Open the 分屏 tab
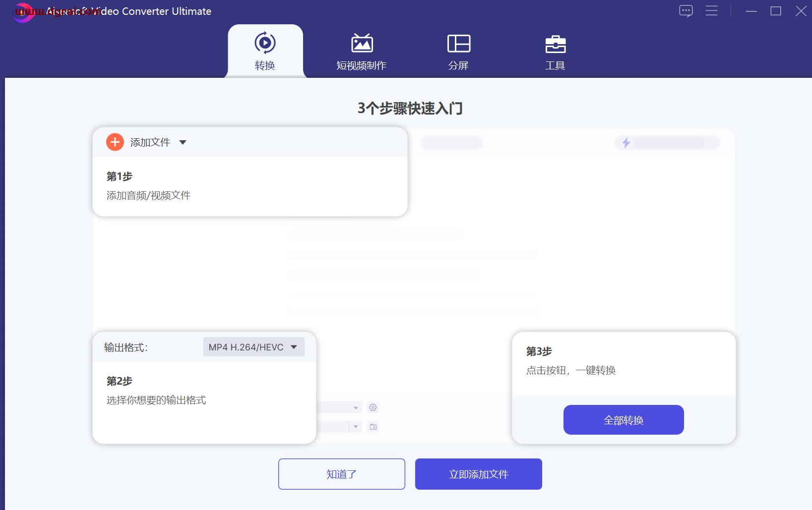 pos(458,52)
